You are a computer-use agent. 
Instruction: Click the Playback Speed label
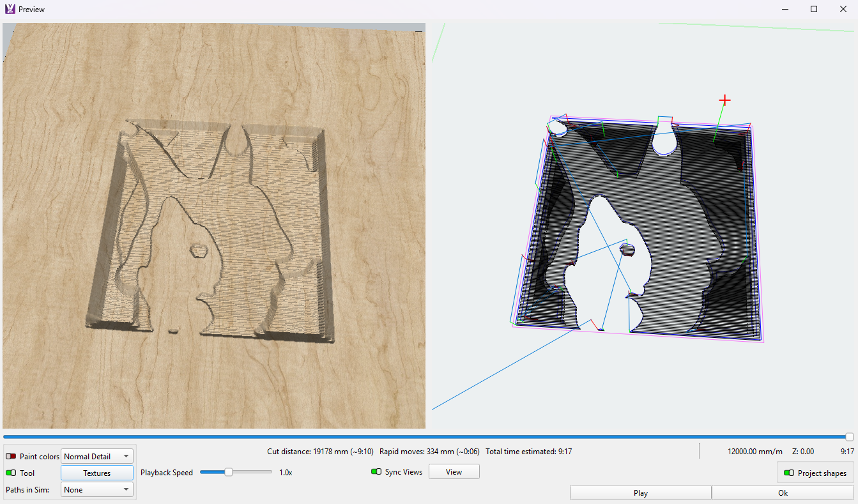167,473
